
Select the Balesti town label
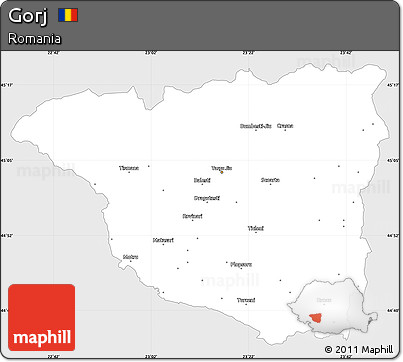coord(202,180)
